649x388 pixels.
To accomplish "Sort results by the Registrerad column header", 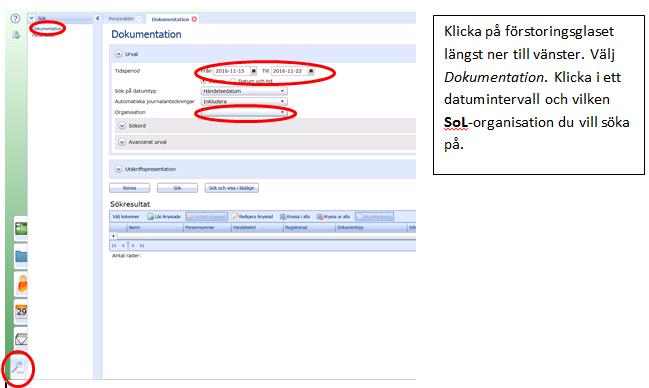I will point(309,228).
